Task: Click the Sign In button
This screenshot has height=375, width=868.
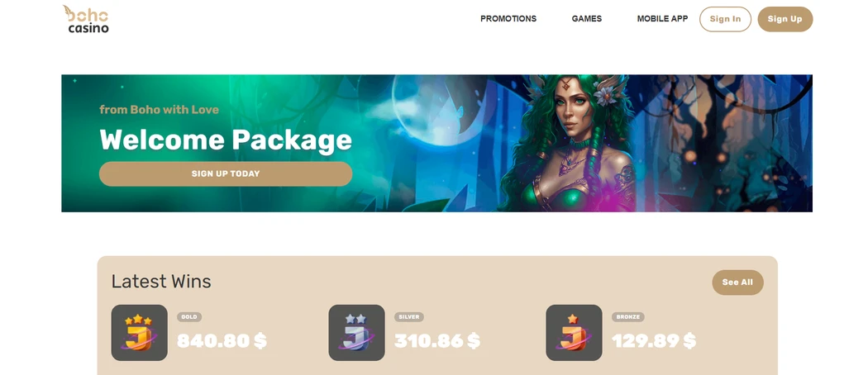Action: click(x=725, y=19)
